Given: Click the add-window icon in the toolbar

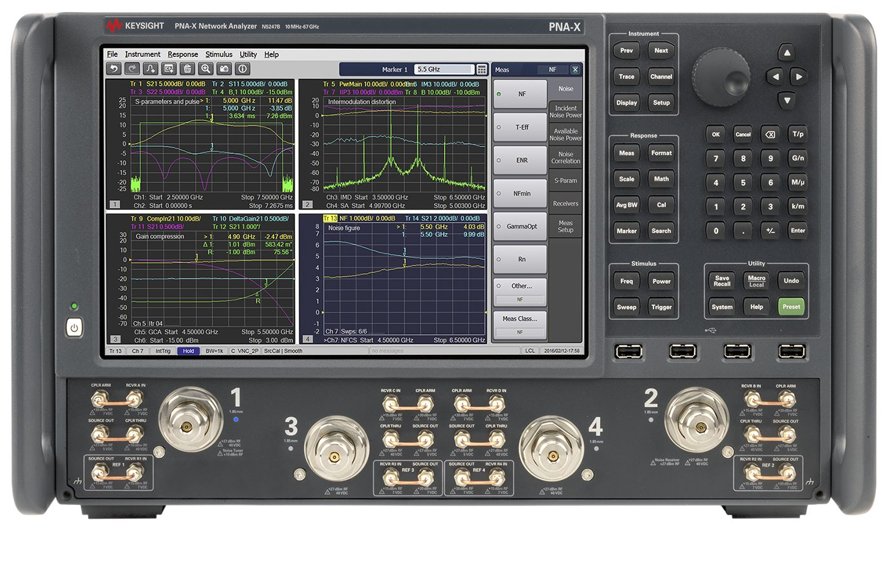Looking at the screenshot, I should pyautogui.click(x=169, y=69).
